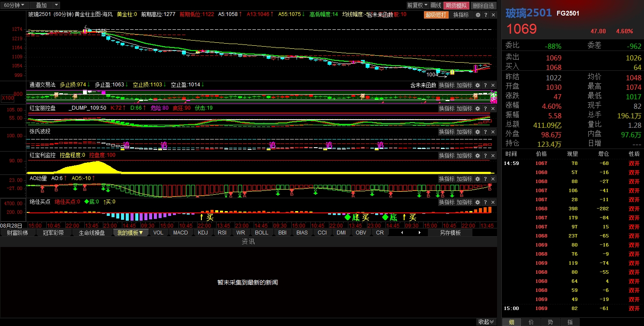This screenshot has width=644, height=326.
Task: Select the 势 tab under trade list
Action: click(550, 322)
